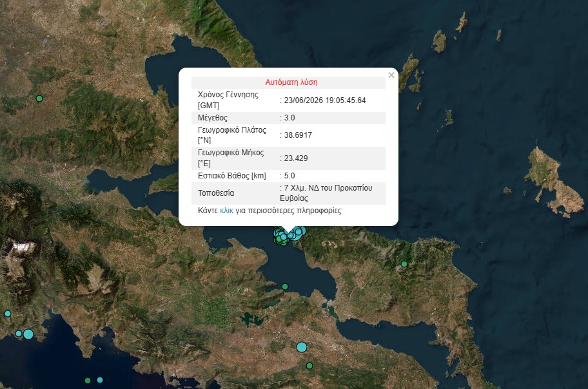The height and width of the screenshot is (389, 588).
Task: Close the earthquake info popup
Action: click(x=391, y=75)
